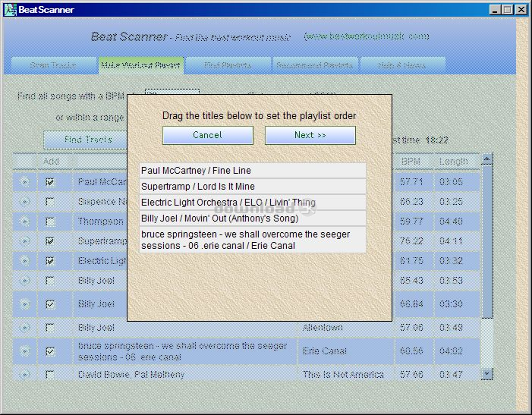Image resolution: width=532 pixels, height=415 pixels.
Task: Click the Allentown title cell
Action: (x=346, y=328)
